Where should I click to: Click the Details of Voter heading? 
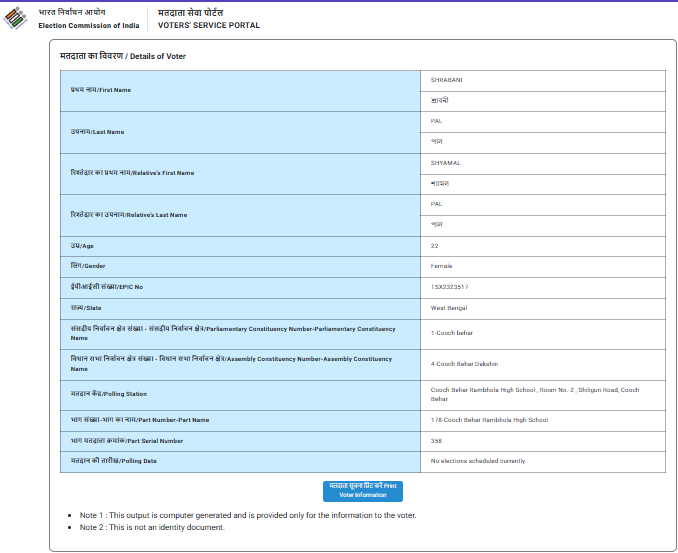[x=123, y=56]
